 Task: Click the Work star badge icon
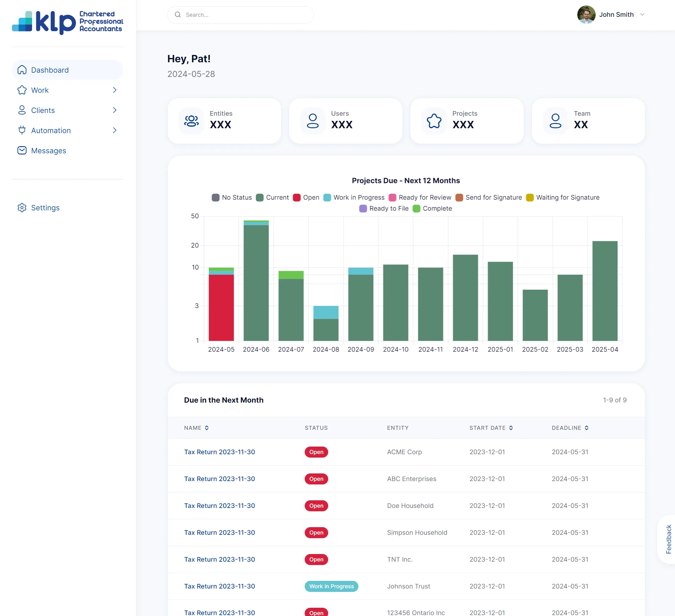tap(22, 90)
